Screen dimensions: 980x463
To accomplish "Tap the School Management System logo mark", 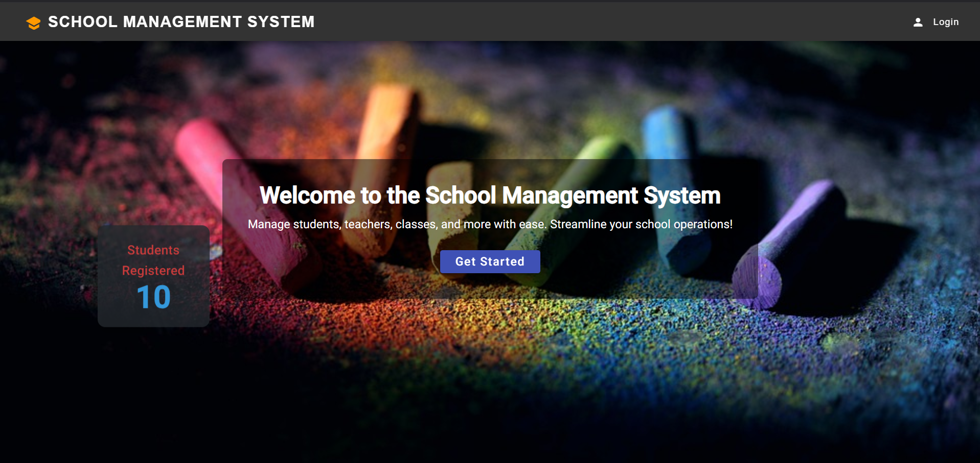I will pos(33,22).
